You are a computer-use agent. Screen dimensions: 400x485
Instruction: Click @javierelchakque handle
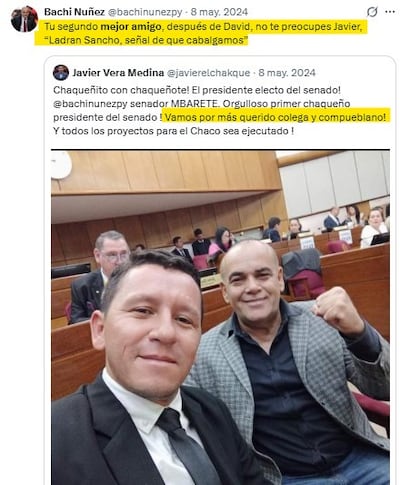[208, 73]
